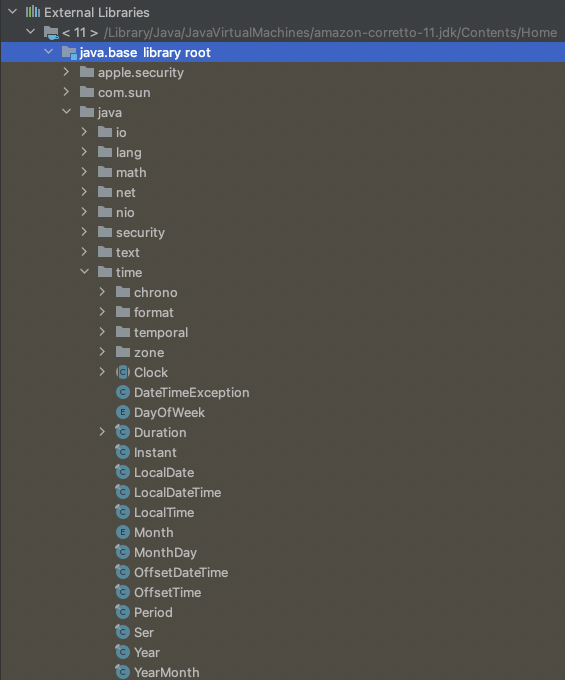Select the OffsetDateTime class
Screen dimensions: 565x680
click(x=181, y=572)
